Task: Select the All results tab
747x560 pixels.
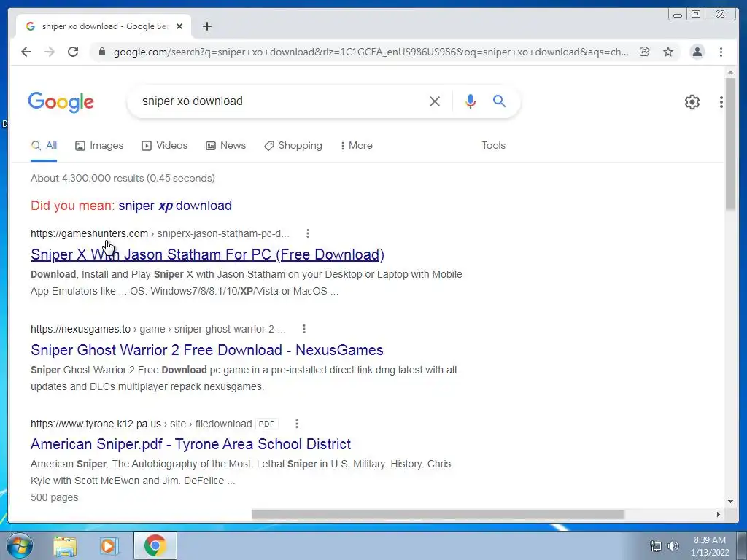Action: point(44,145)
